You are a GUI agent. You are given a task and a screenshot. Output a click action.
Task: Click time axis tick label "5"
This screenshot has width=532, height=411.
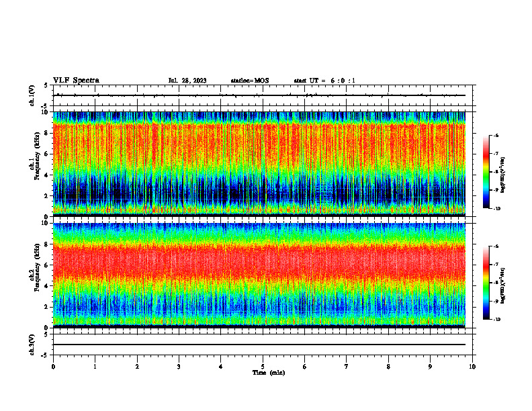pyautogui.click(x=263, y=367)
